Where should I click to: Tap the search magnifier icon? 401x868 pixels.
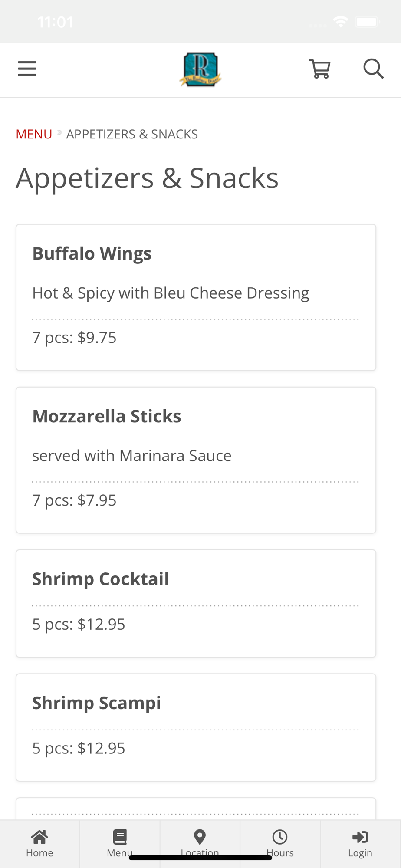[x=373, y=69]
